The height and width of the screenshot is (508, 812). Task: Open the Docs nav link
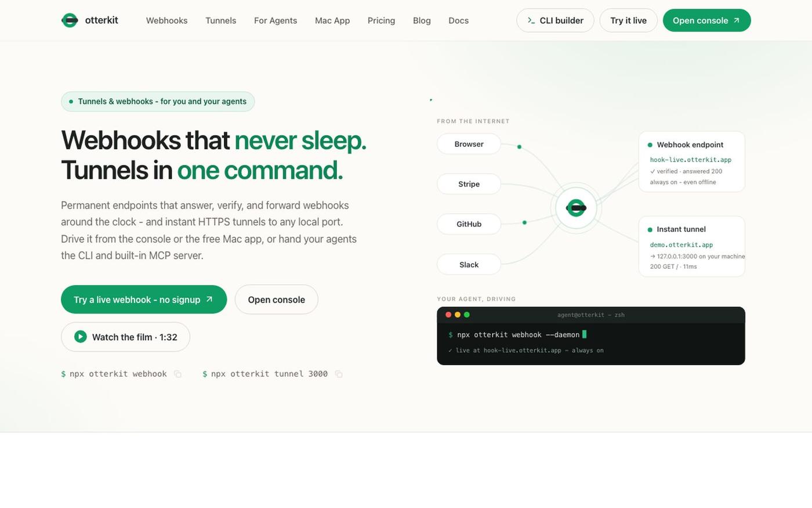(x=458, y=20)
